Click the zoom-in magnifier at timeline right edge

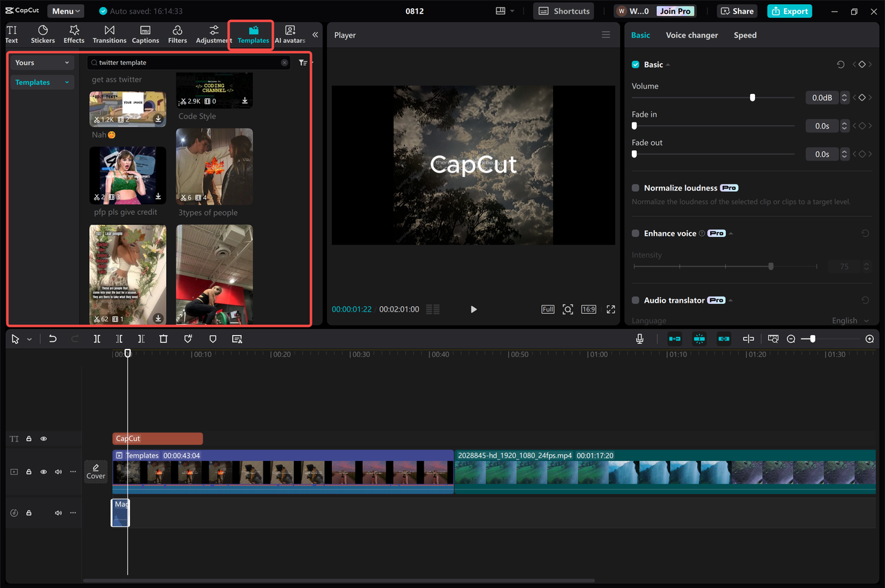pyautogui.click(x=870, y=339)
